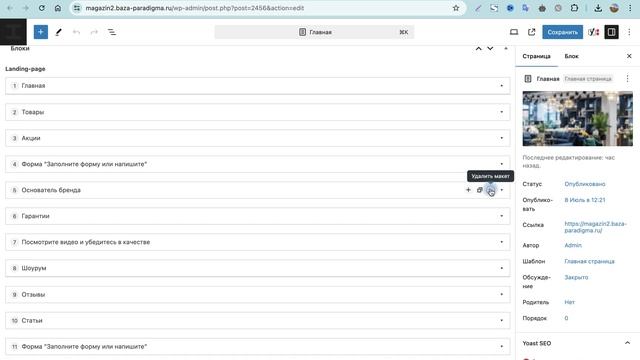Open the magazin2.baza-paradigma.ru page link

coord(595,227)
